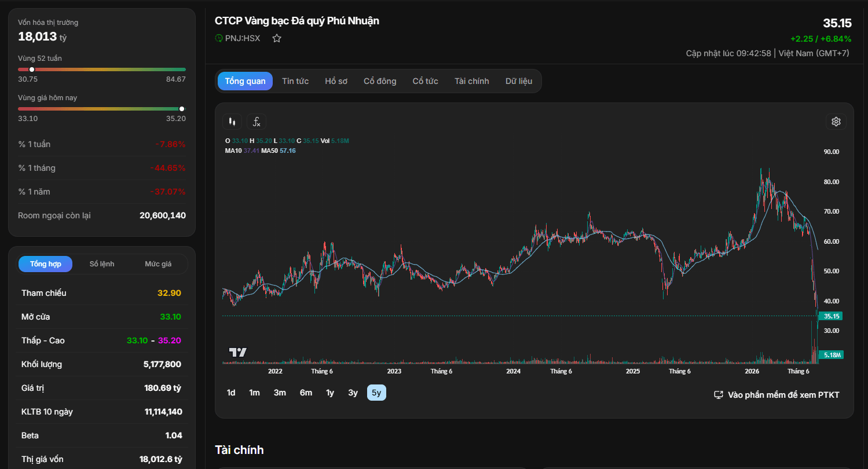Image resolution: width=868 pixels, height=469 pixels.
Task: Set chart range to 3m
Action: pyautogui.click(x=280, y=393)
